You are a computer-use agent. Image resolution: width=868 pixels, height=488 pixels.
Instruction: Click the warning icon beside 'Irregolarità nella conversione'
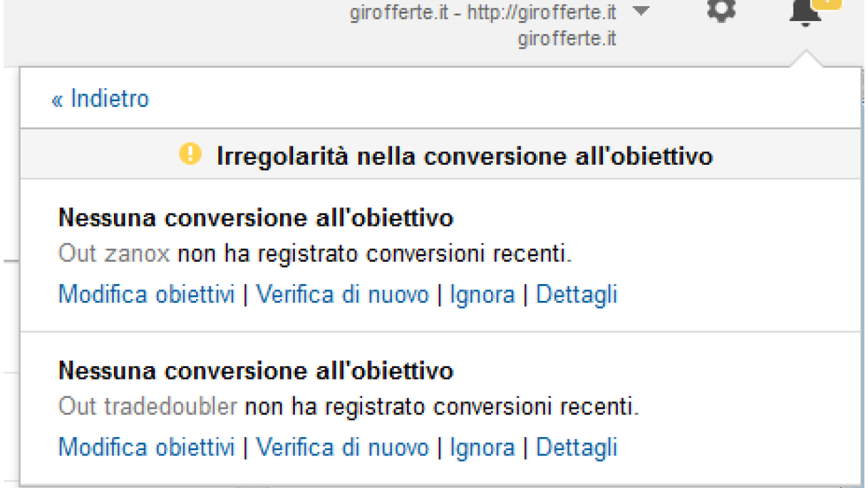tap(191, 154)
